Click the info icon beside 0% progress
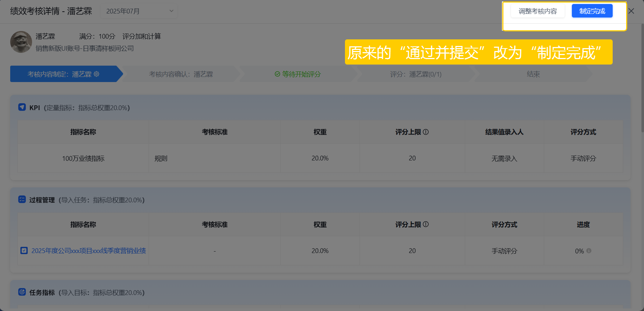This screenshot has height=311, width=644. (589, 251)
